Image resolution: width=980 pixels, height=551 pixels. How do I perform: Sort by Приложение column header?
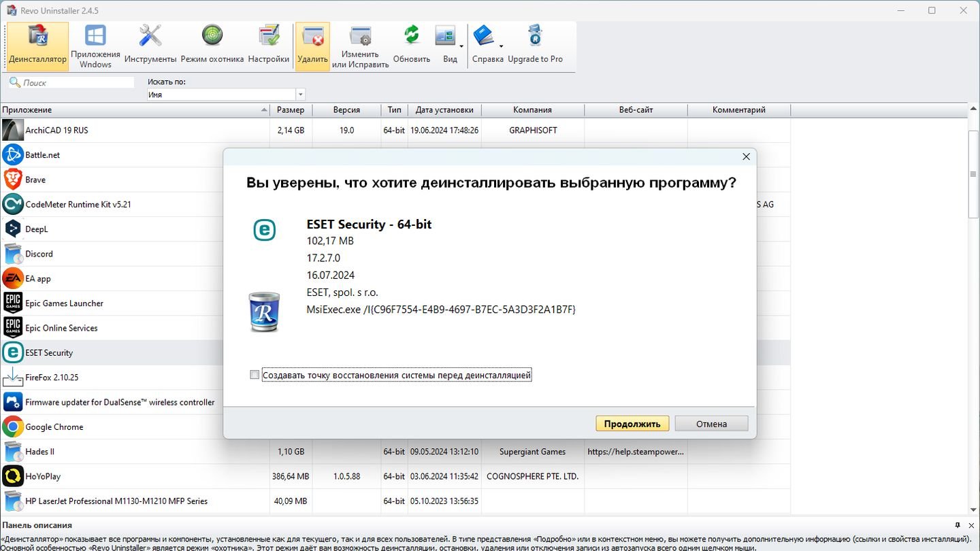pyautogui.click(x=135, y=110)
